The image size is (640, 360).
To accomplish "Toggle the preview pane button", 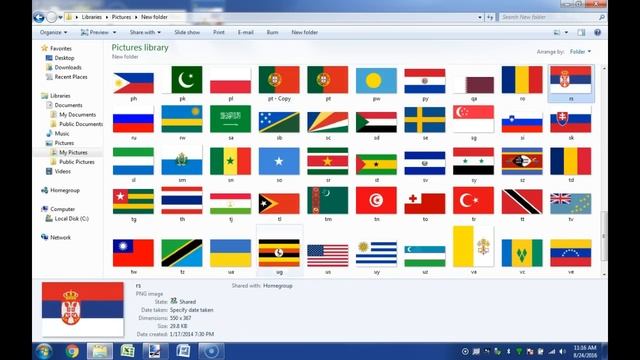I will coord(581,32).
